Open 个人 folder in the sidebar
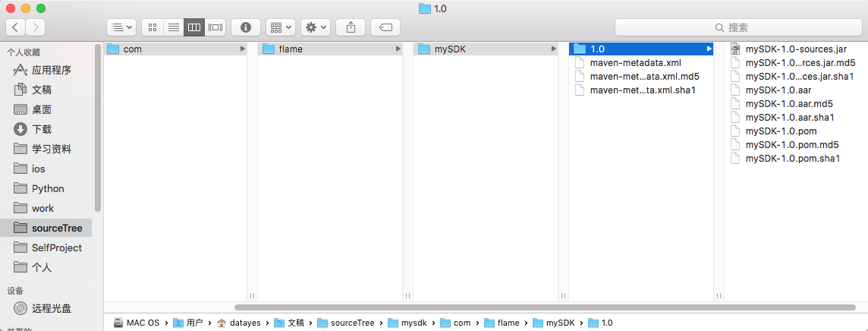Screen dimensions: 868x331 (x=46, y=267)
